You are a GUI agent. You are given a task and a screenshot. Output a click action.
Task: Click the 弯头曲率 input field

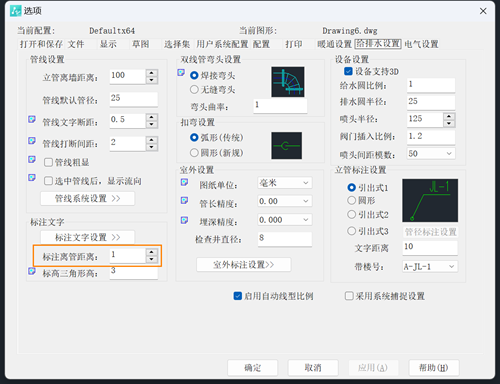tap(280, 106)
